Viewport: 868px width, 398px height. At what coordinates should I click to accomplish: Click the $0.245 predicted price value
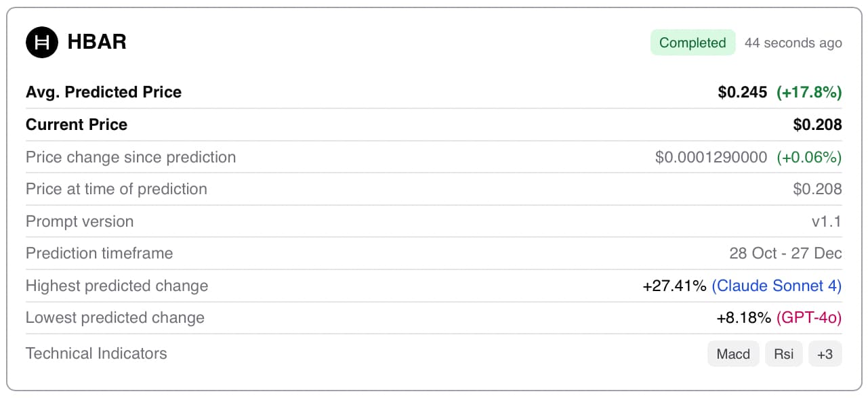[743, 92]
